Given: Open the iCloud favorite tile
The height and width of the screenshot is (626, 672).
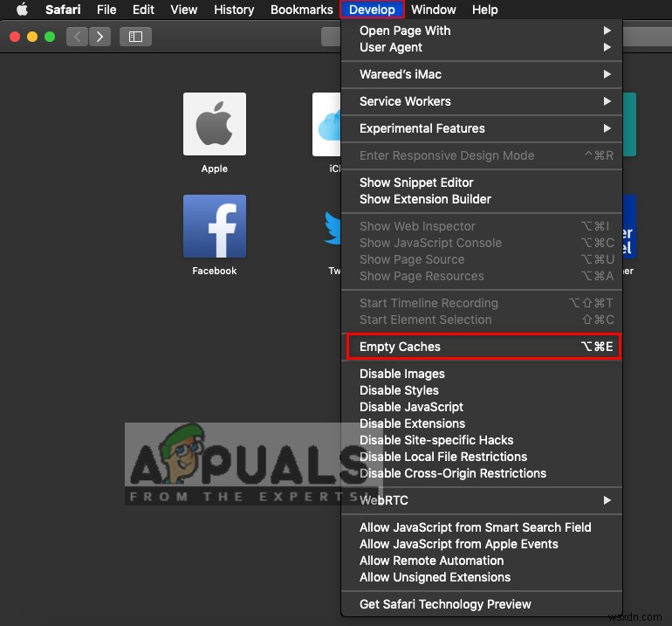Looking at the screenshot, I should click(x=326, y=124).
